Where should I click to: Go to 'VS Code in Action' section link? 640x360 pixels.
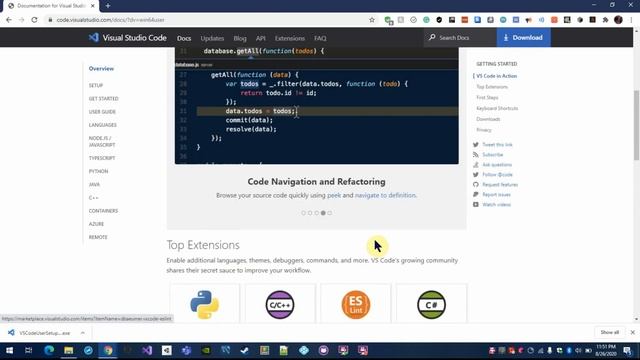[x=496, y=76]
